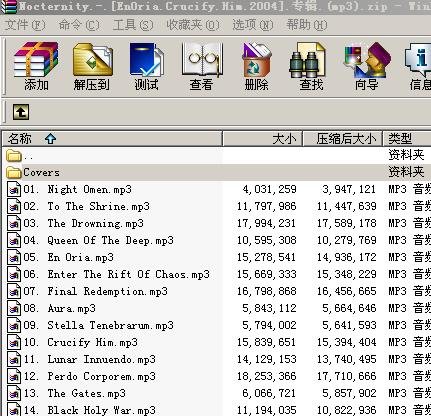Sort by Type (类型) column header
431x416 pixels.
click(407, 139)
